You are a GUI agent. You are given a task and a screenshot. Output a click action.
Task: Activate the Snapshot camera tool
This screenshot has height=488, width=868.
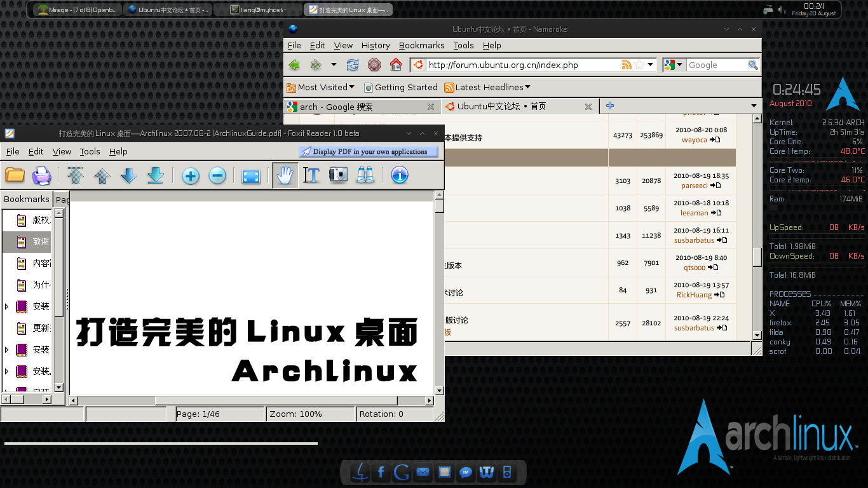[x=338, y=175]
